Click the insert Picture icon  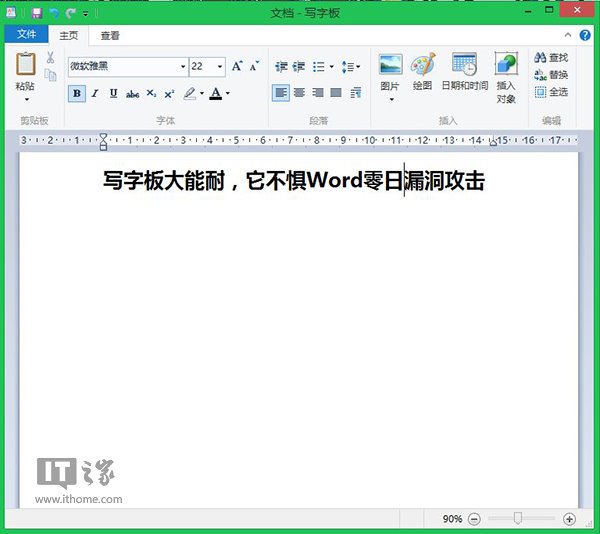390,64
